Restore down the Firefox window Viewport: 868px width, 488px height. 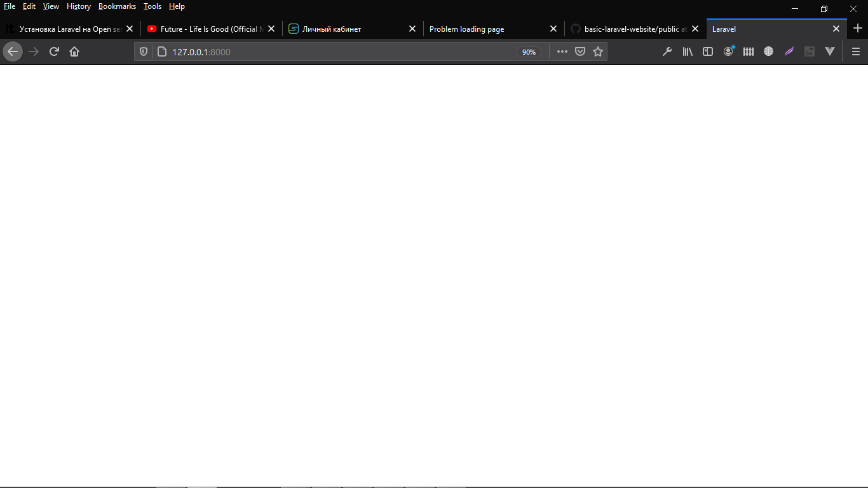(x=824, y=9)
